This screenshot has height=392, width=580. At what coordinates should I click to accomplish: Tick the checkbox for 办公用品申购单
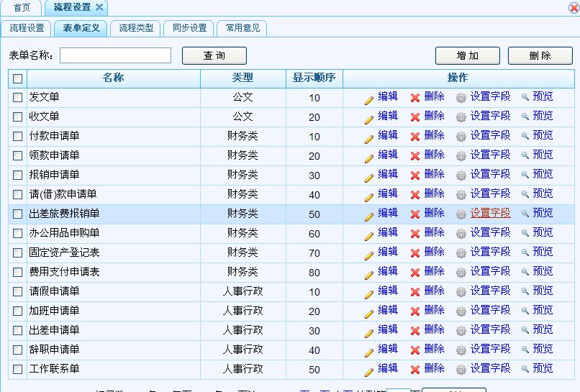tap(18, 234)
